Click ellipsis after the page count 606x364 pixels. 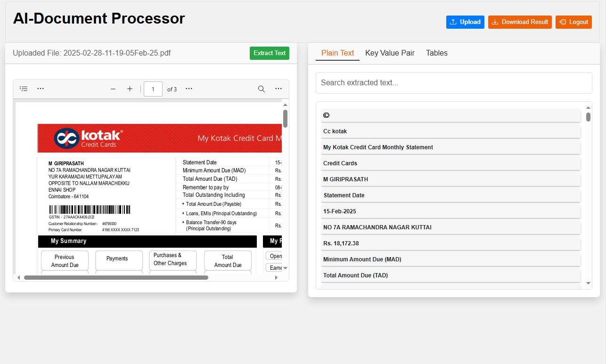tap(189, 89)
